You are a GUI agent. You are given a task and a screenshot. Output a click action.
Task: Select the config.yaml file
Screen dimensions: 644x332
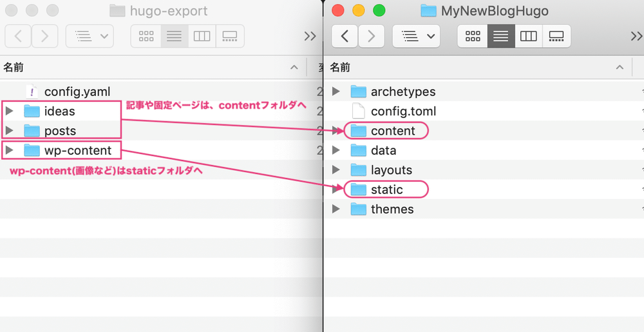coord(77,92)
